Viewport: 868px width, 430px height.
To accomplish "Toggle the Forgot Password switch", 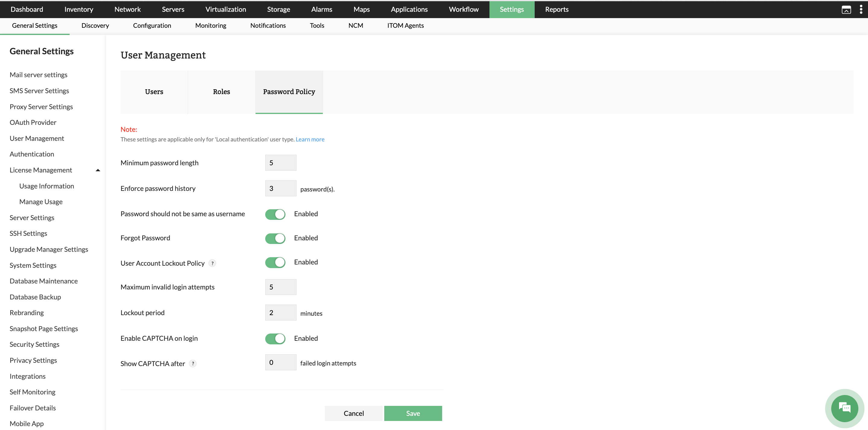I will tap(275, 238).
